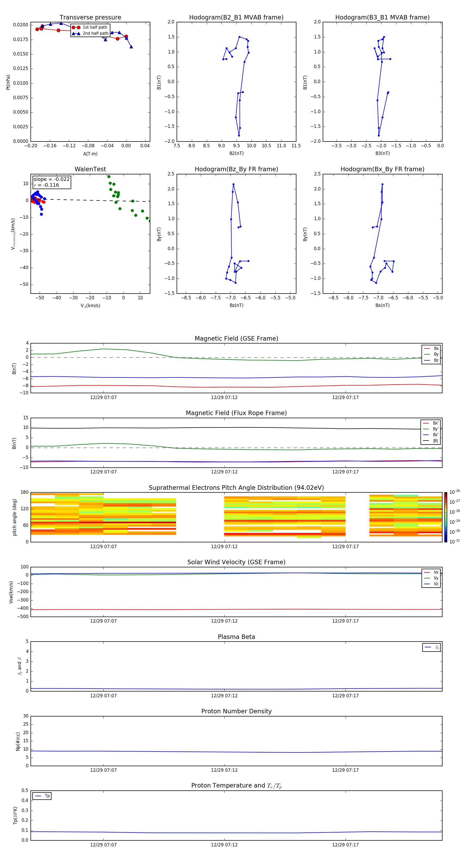This screenshot has width=473, height=868.
Task: Click the "B3(nT)" x-axis label
Action: [x=382, y=153]
